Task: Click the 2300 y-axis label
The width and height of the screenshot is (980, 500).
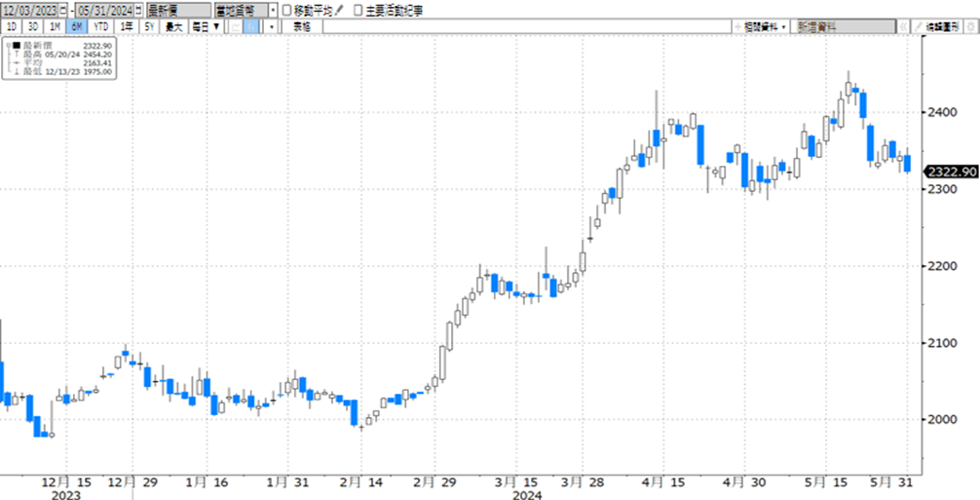Action: (x=941, y=189)
